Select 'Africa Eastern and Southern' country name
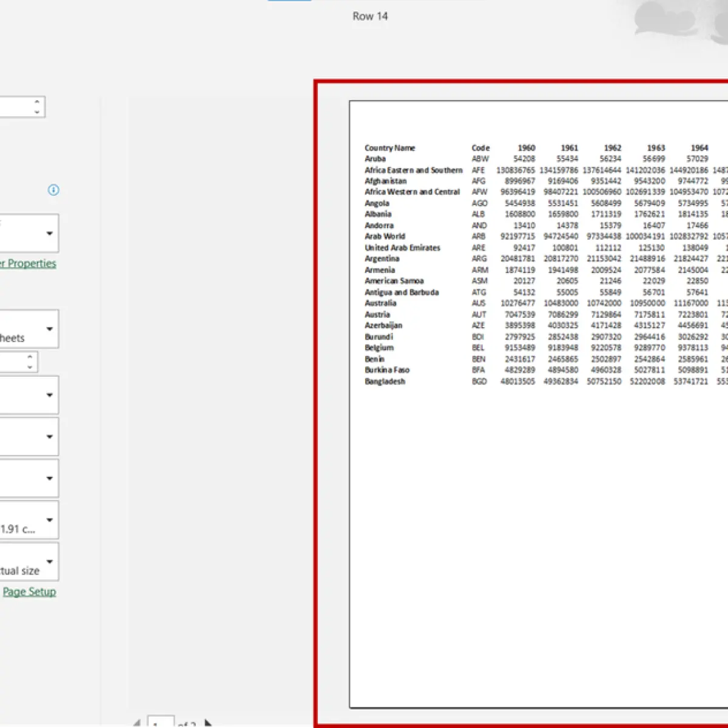The height and width of the screenshot is (728, 728). click(x=413, y=170)
